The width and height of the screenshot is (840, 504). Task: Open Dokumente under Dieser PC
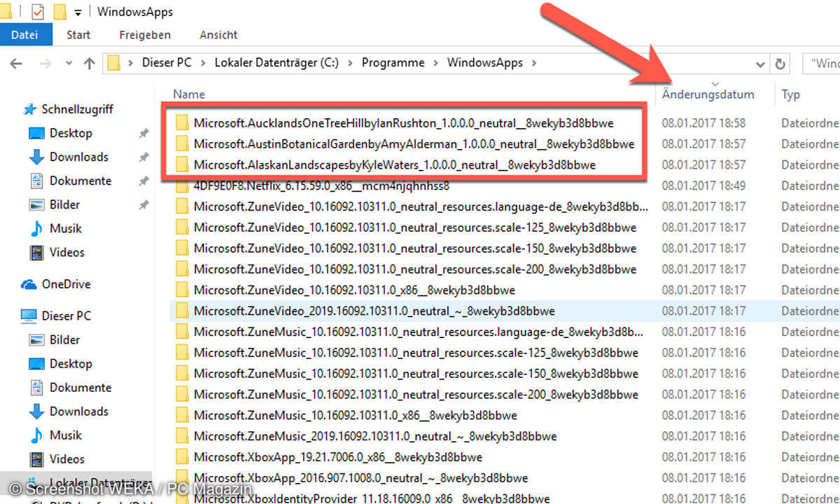pos(80,387)
